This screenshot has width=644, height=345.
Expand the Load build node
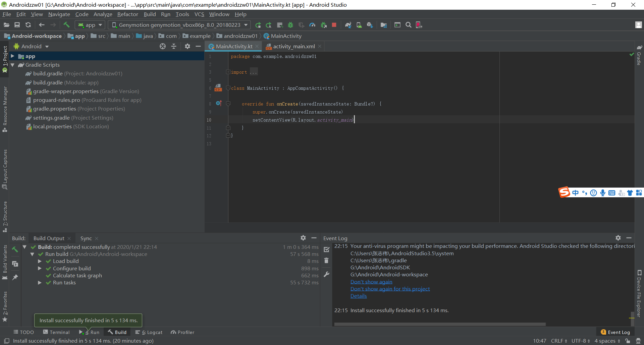pos(40,261)
